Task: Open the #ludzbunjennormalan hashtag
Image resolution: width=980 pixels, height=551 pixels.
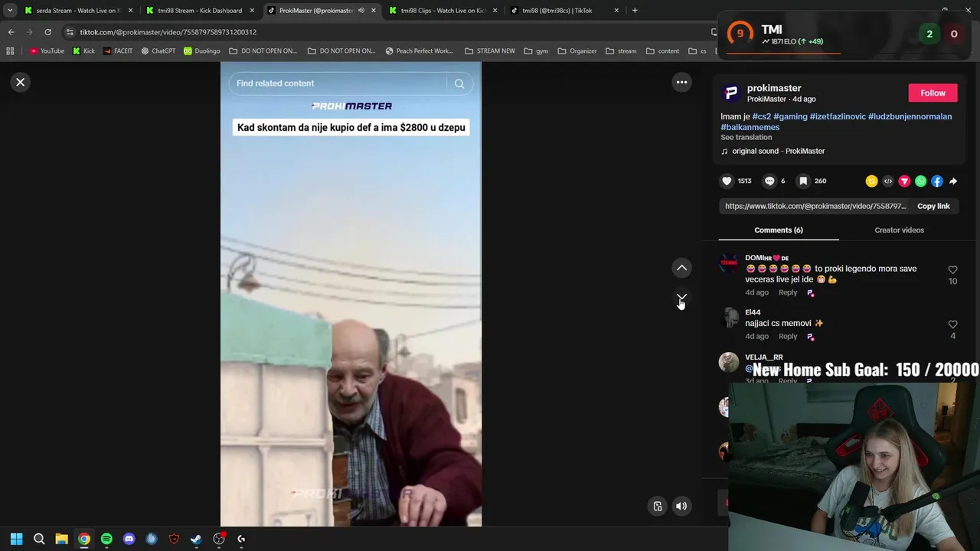Action: click(x=910, y=116)
